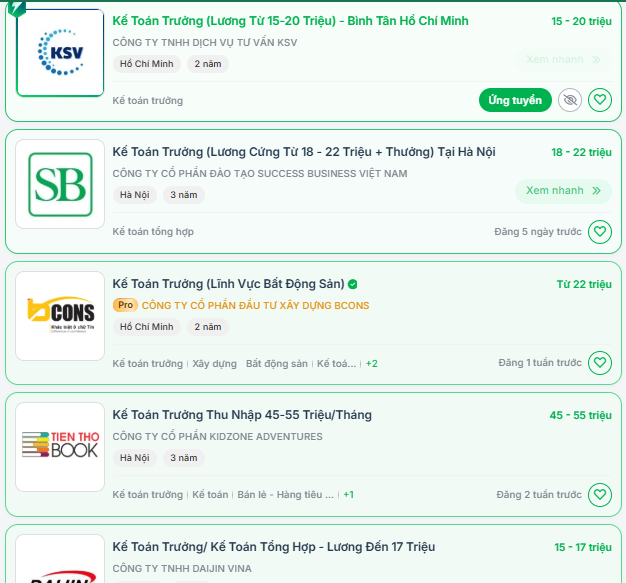
Task: Click Hồ Chí Minh tag on KSV job
Action: coord(147,64)
